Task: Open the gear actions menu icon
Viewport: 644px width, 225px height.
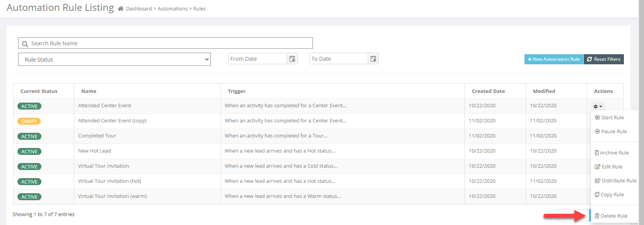Action: [598, 106]
